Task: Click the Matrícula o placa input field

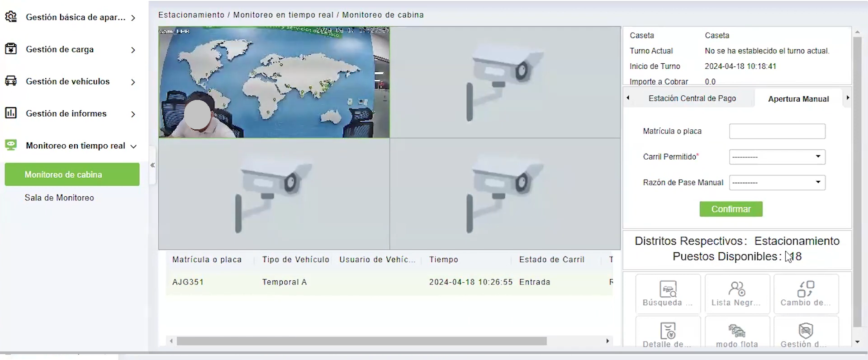Action: (777, 132)
